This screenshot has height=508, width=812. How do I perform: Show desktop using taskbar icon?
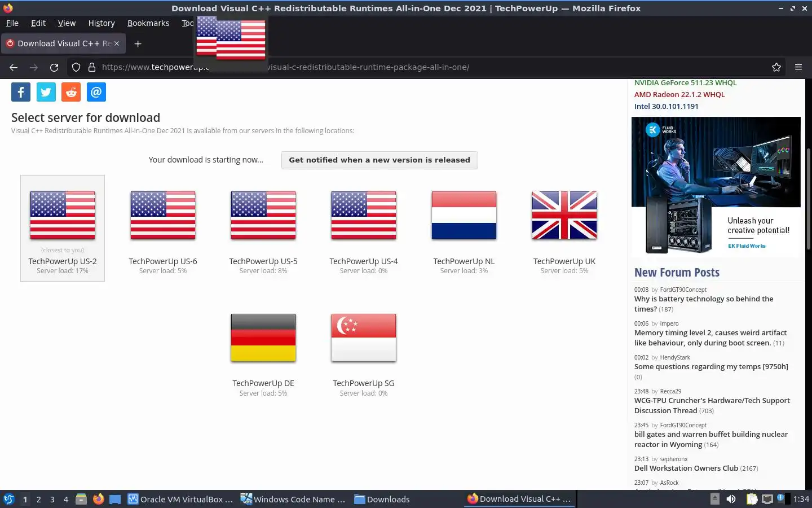tap(115, 499)
